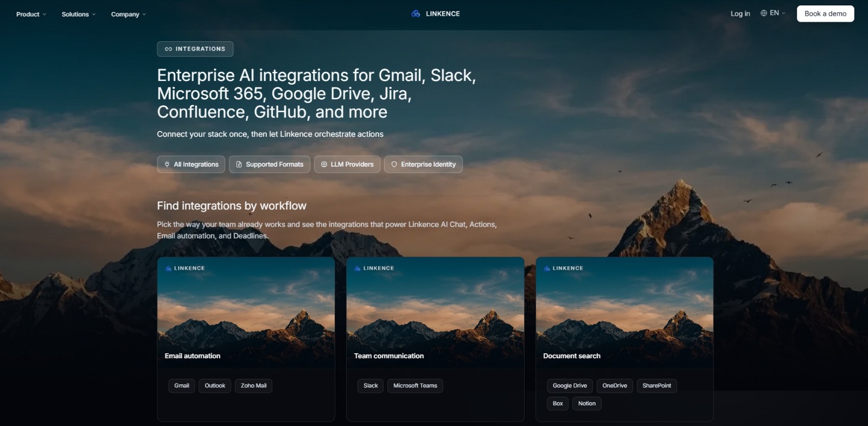Select the Box integration chip
The image size is (868, 426).
coord(558,403)
